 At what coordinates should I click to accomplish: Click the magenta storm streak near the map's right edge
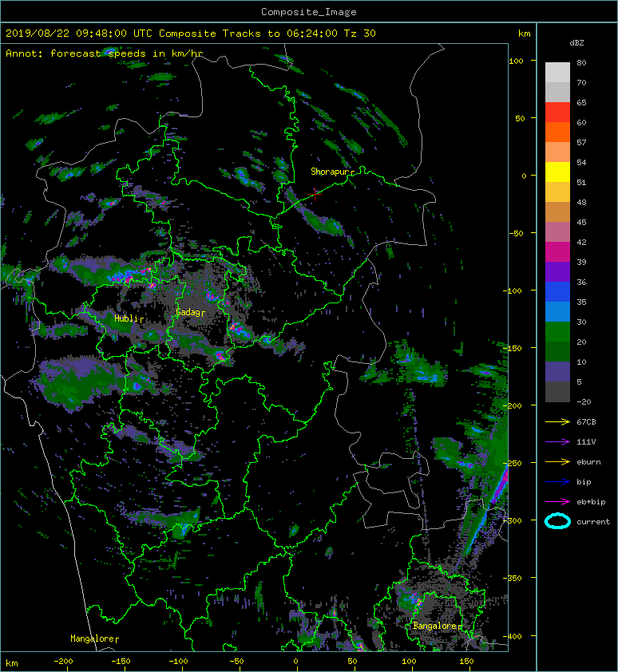pyautogui.click(x=500, y=485)
